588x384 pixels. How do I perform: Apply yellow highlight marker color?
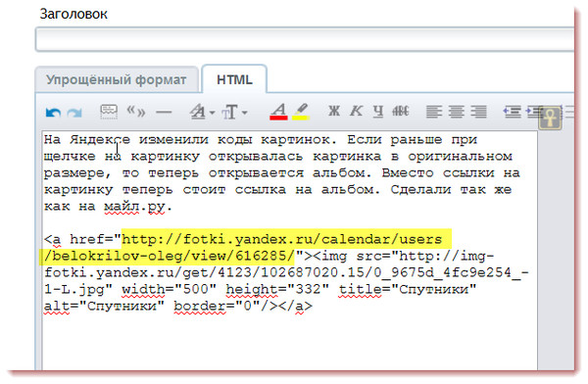point(301,112)
